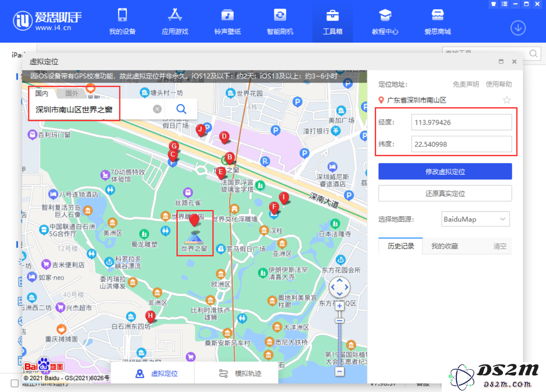Click 科罗拉多峡谷漂流 on the map
This screenshot has height=392, width=546.
click(x=128, y=262)
